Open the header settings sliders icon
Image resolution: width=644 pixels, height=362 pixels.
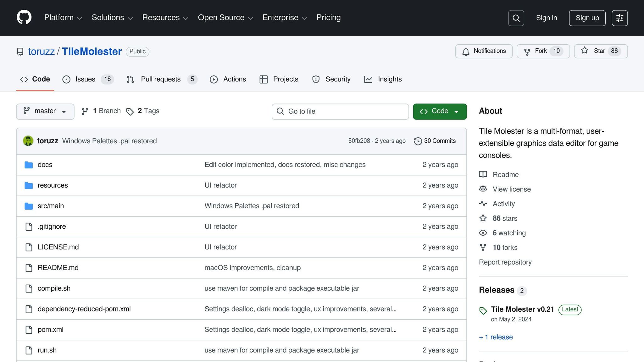(x=619, y=18)
